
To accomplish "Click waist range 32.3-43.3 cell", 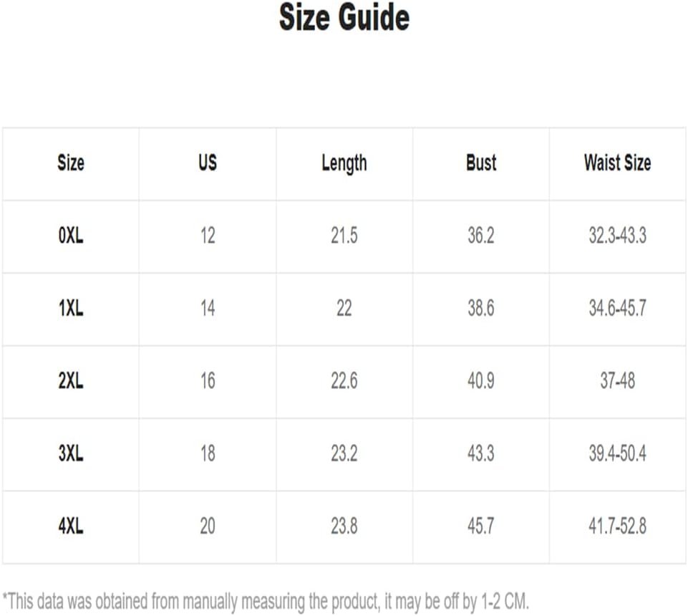I will pos(617,236).
